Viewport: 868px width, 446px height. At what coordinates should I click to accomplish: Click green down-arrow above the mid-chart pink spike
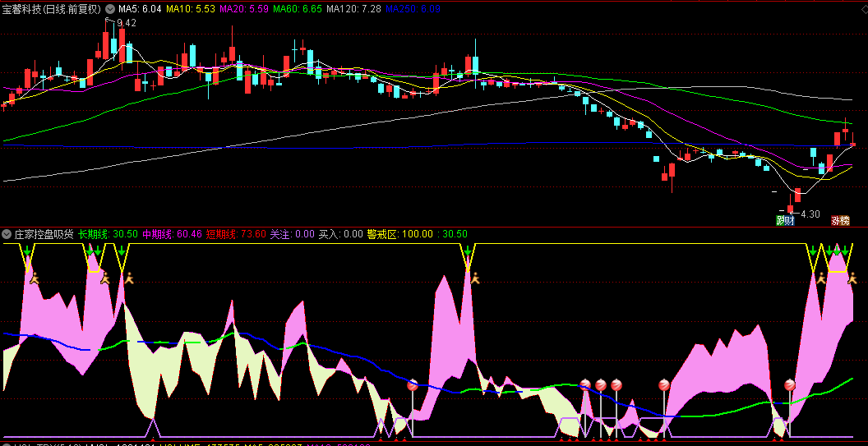point(468,253)
